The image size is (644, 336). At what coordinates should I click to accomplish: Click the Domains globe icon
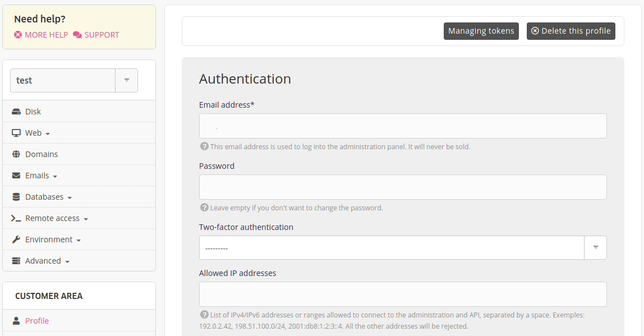pyautogui.click(x=16, y=154)
